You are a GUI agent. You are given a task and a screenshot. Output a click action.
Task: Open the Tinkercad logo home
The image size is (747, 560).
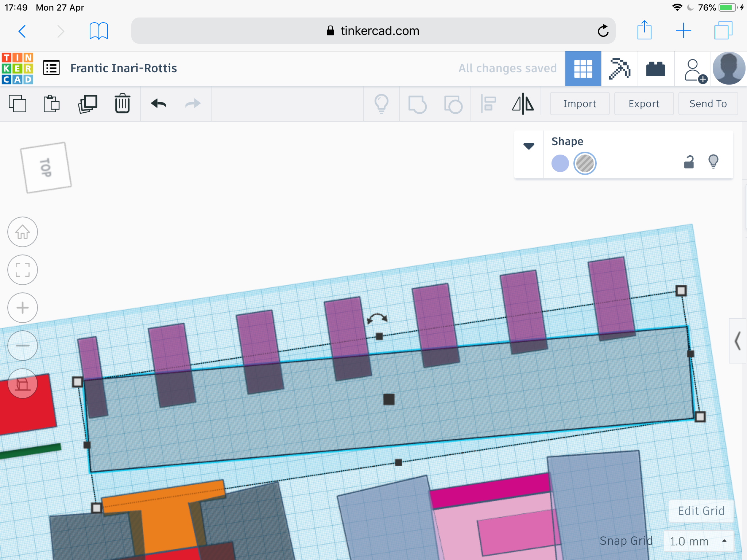click(18, 68)
